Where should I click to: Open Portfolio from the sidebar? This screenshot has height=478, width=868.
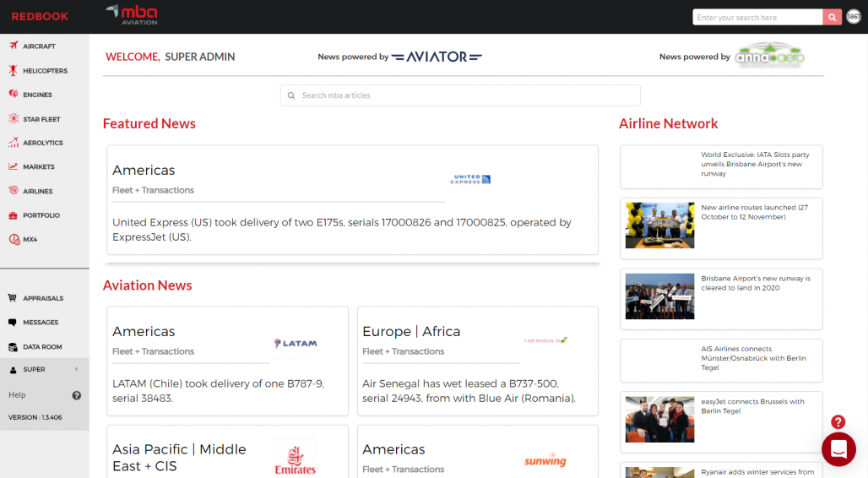(41, 215)
